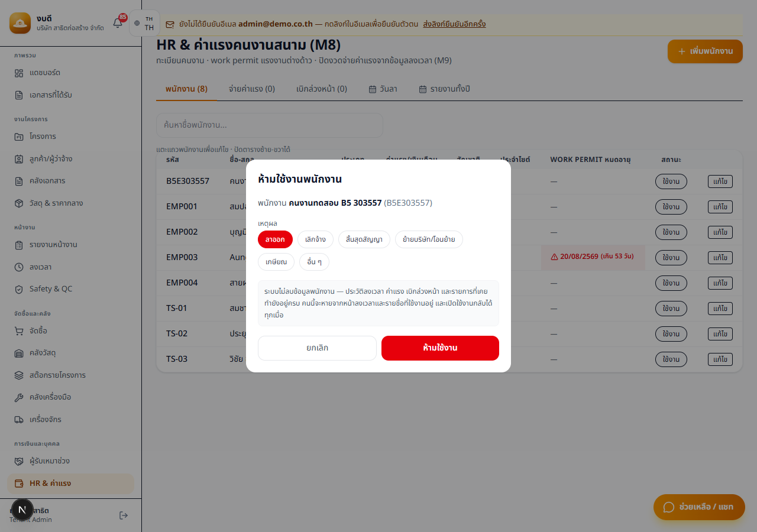
Task: Select คลังเครื่องมือ wrench icon
Action: pos(19,397)
